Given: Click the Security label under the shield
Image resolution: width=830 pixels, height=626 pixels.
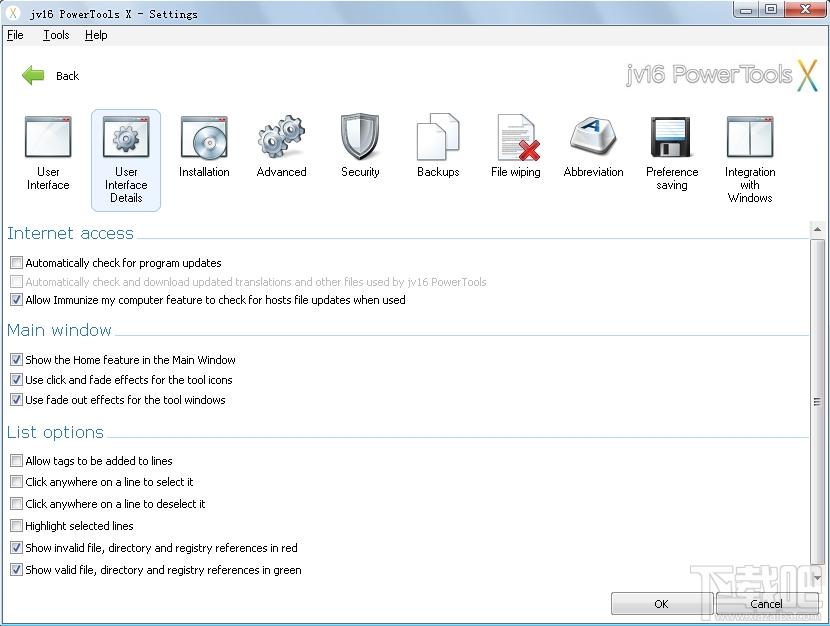Looking at the screenshot, I should click(360, 172).
